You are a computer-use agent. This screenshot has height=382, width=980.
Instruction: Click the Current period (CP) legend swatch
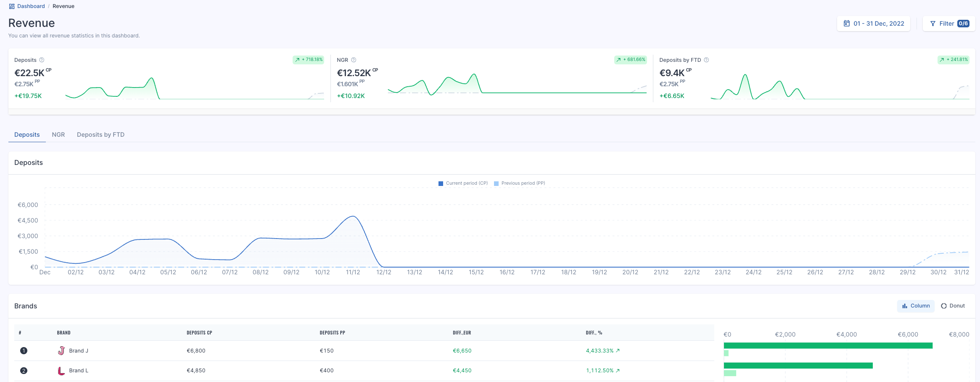tap(441, 183)
